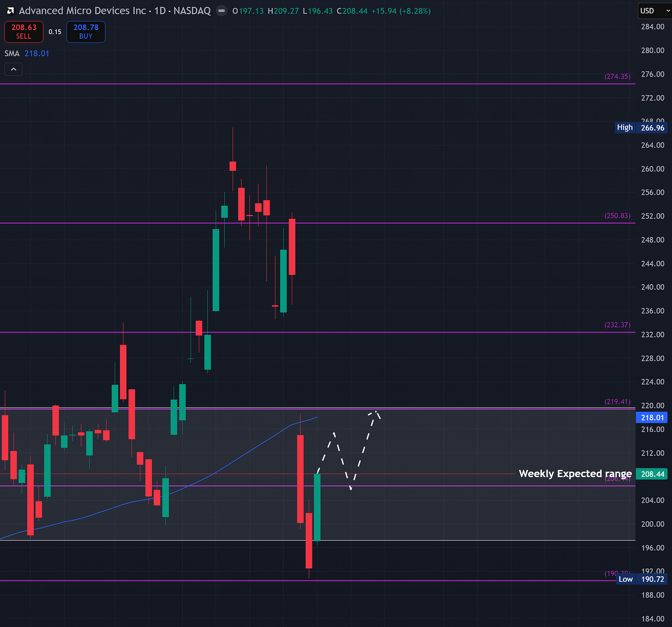Click the latest green candle at 208.44
Viewport: 672px width, 627px height.
coord(317,507)
